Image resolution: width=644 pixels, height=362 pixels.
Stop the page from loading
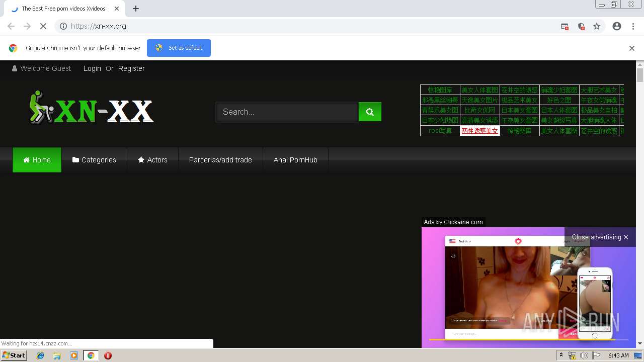click(x=43, y=26)
